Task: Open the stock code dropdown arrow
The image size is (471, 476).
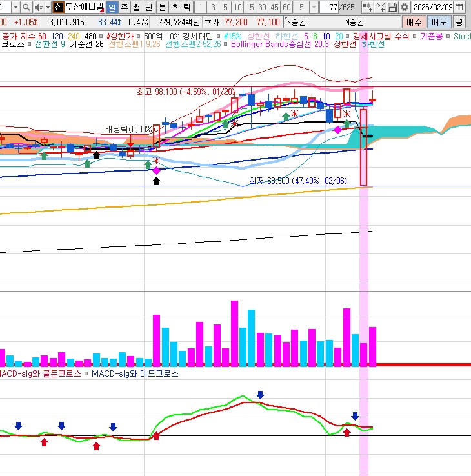Action: coord(15,7)
